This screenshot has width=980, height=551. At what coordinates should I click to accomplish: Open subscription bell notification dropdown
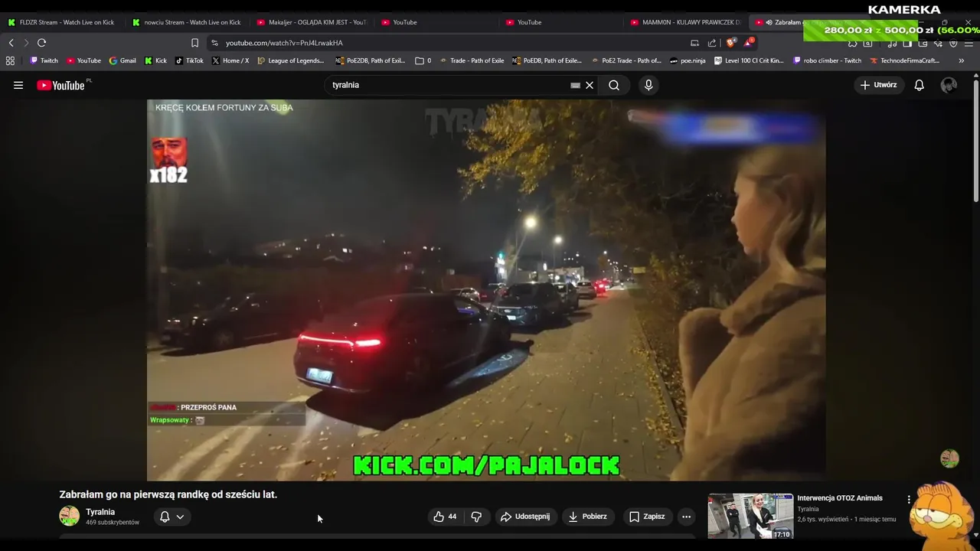point(171,517)
